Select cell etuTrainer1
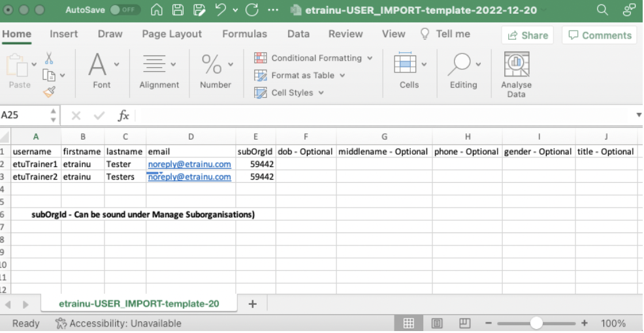Screen dimensions: 644x333 pyautogui.click(x=36, y=165)
